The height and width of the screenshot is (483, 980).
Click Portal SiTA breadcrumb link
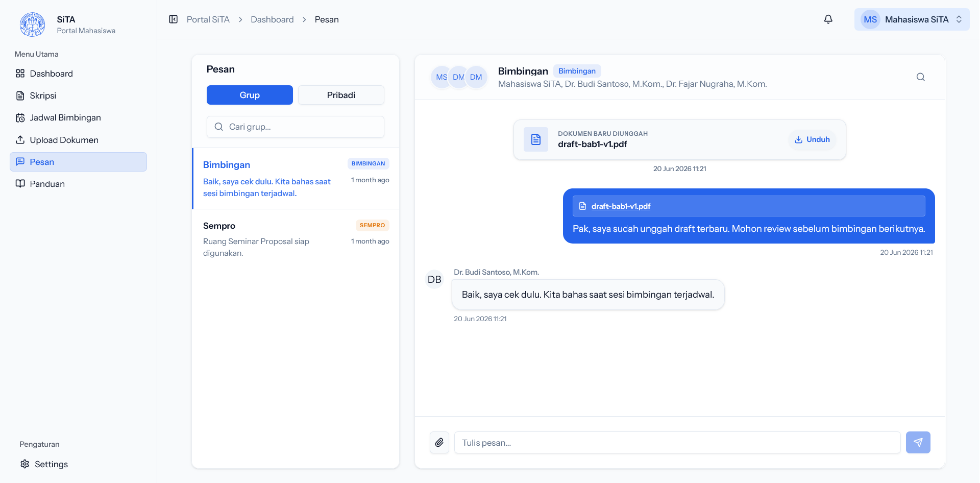(x=208, y=19)
